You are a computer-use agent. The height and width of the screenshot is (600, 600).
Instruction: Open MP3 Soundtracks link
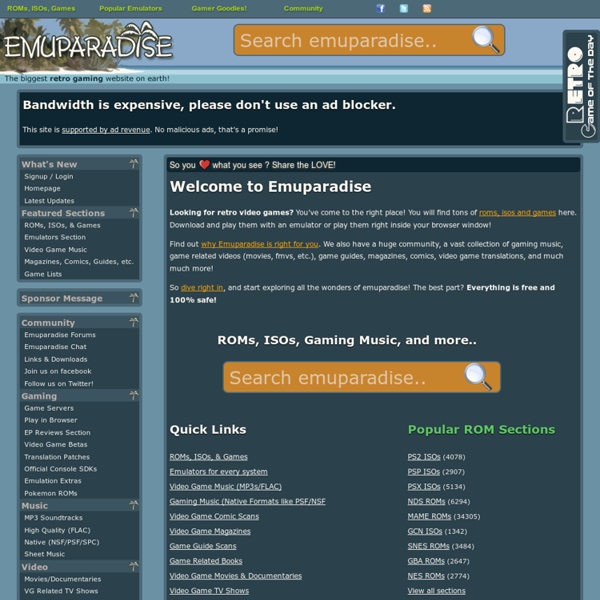pyautogui.click(x=53, y=518)
